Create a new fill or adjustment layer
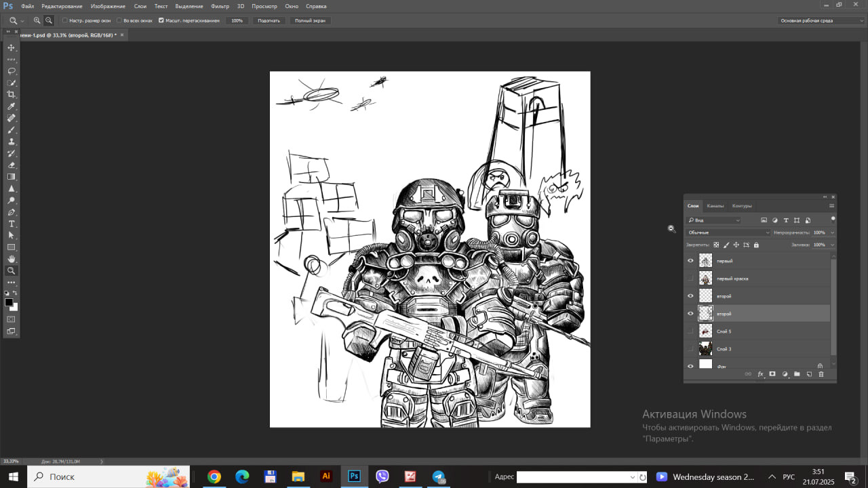The width and height of the screenshot is (868, 488). (785, 373)
